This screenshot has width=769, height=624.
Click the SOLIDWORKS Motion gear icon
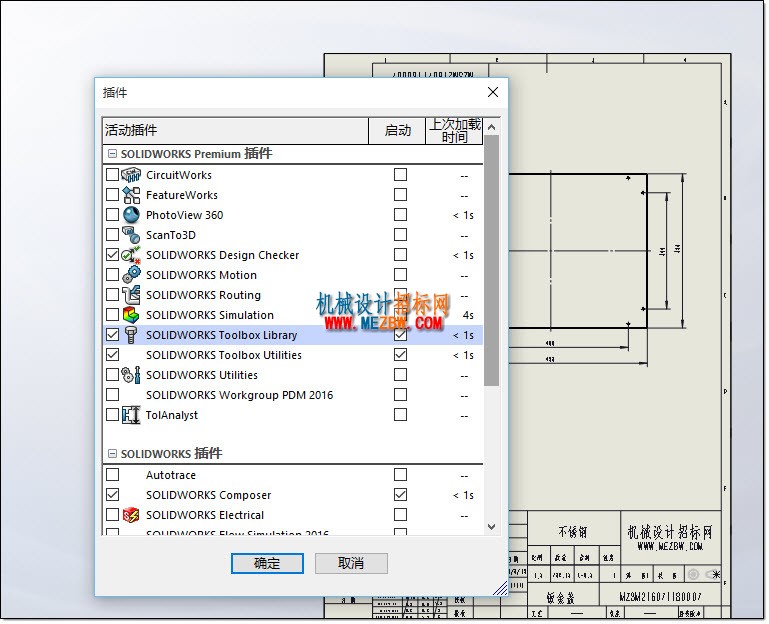[x=131, y=275]
